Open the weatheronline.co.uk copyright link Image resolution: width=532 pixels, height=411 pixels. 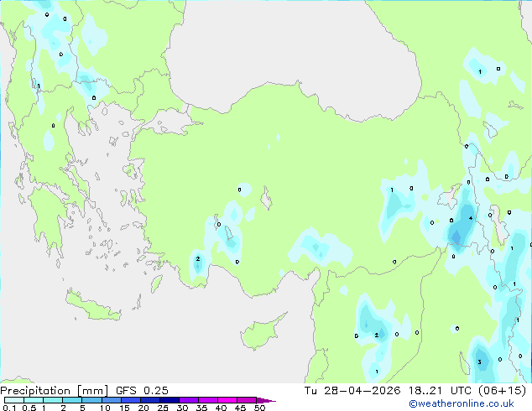coord(462,403)
